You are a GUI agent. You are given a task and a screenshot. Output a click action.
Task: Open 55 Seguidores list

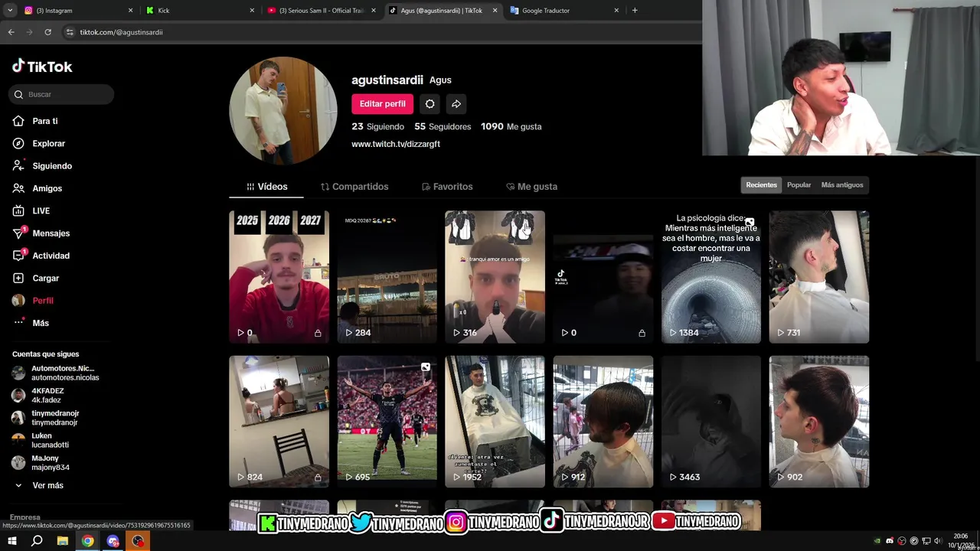click(x=443, y=126)
